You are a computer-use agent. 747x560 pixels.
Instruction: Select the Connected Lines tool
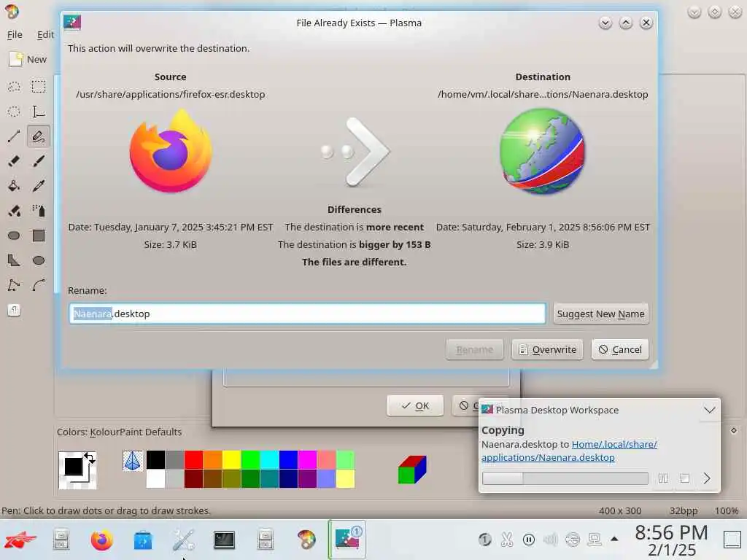tap(14, 285)
